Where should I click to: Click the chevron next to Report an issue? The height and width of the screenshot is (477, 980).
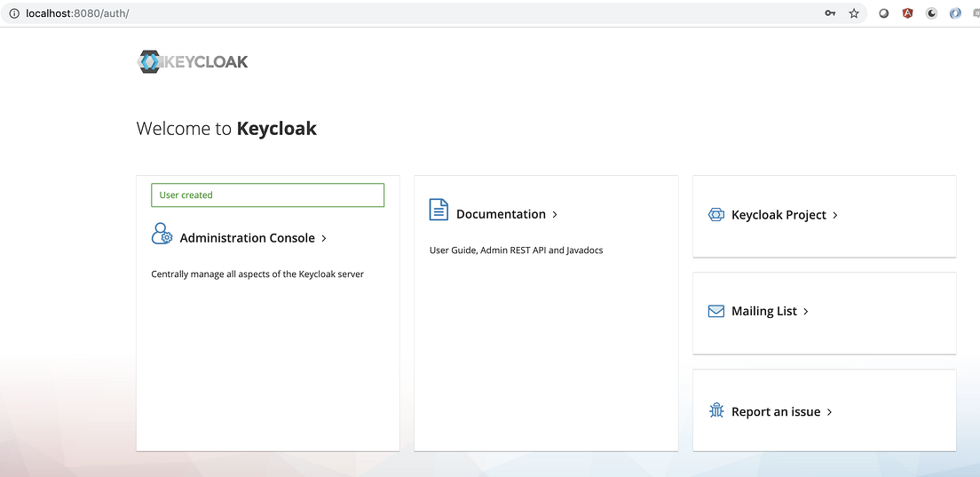tap(829, 412)
